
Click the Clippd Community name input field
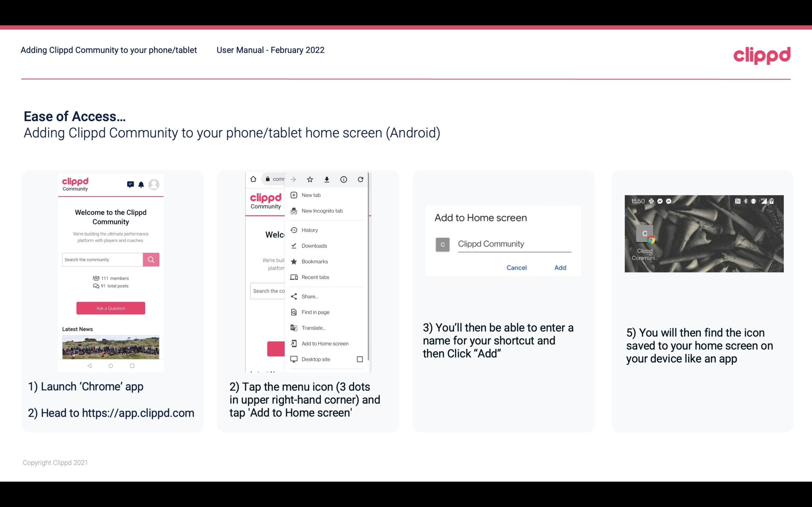[513, 243]
